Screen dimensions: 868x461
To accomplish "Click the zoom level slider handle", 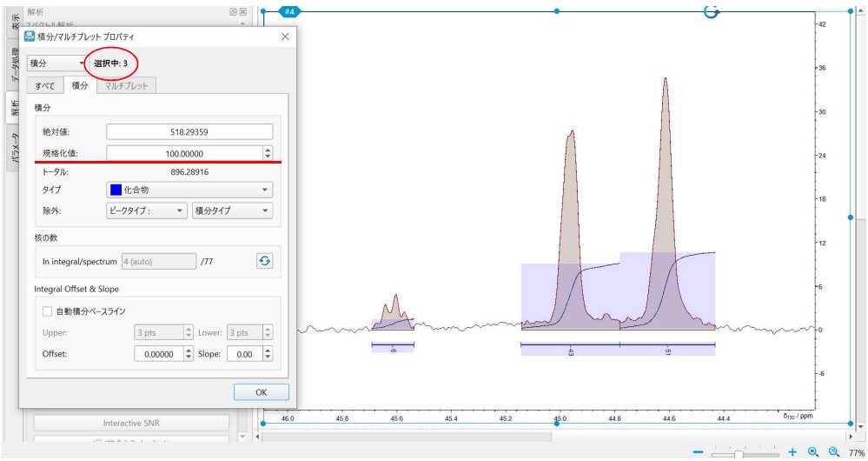I will 739,453.
